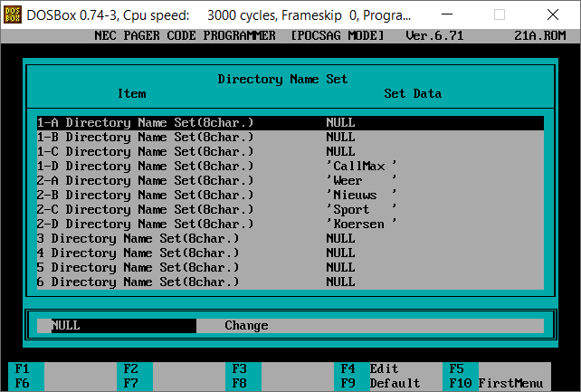Click the DOSBox icon in title bar
Screen dimensions: 581x392
(13, 14)
